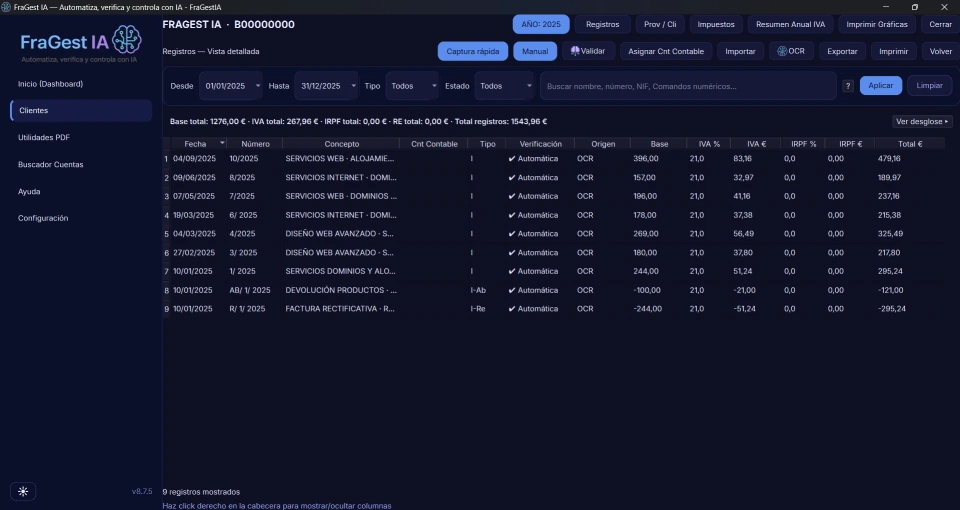Toggle light/dark theme sun icon

(23, 491)
